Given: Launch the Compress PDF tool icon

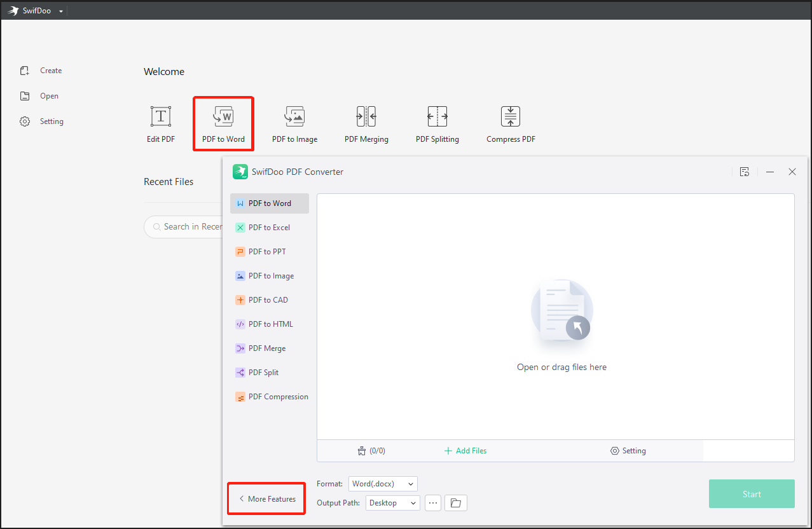Looking at the screenshot, I should pos(511,116).
